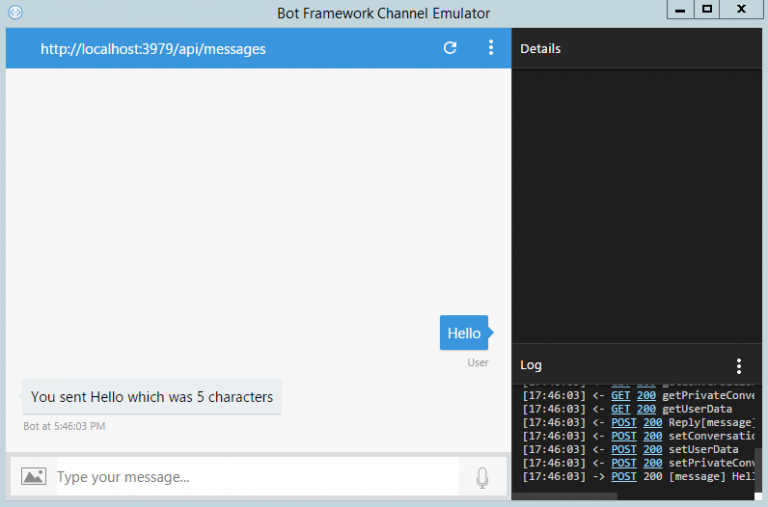
Task: Select the "Hello" user message bubble
Action: (x=464, y=333)
